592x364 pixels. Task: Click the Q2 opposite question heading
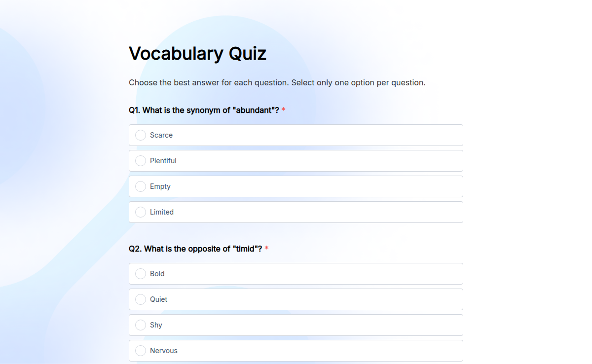pos(196,249)
